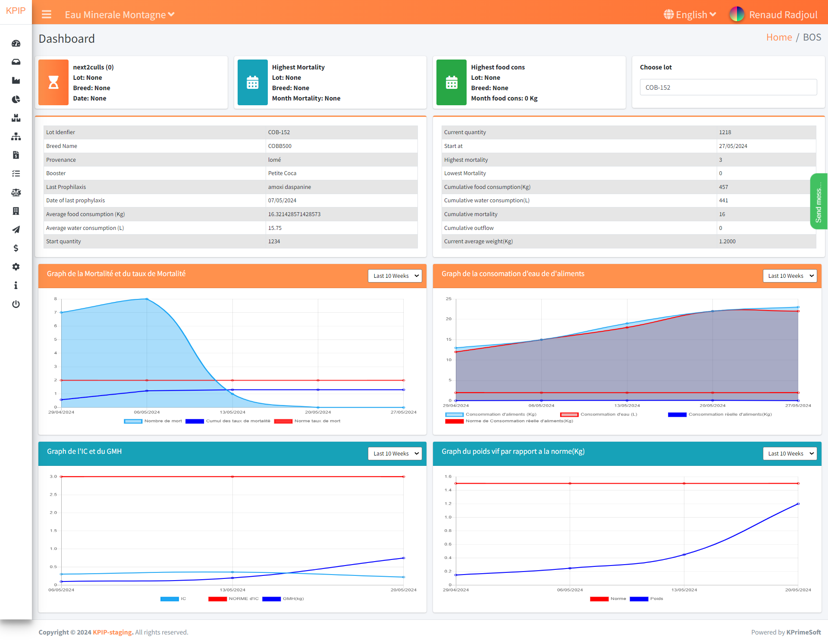828x644 pixels.
Task: Open the invoice dollar document icon
Action: click(16, 155)
